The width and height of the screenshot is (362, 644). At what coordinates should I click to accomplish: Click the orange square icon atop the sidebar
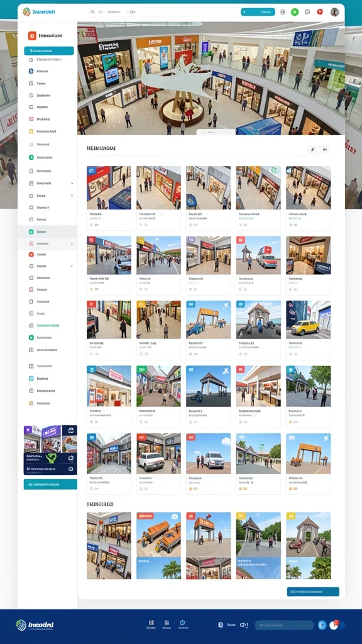(32, 36)
